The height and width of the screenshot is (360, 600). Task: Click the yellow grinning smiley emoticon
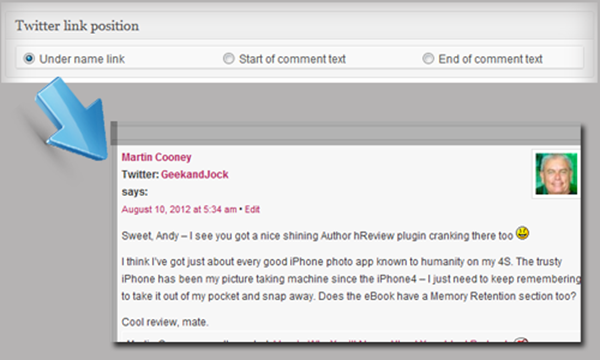pos(522,233)
